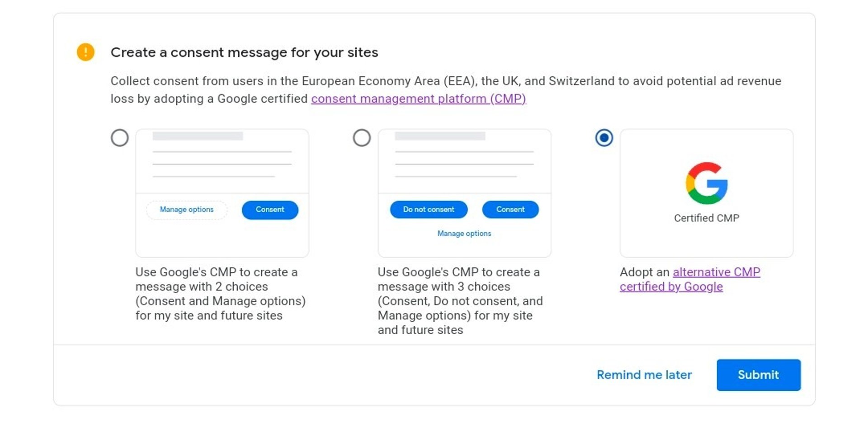Select the 2 choices message radio button
This screenshot has width=868, height=440.
pos(120,138)
